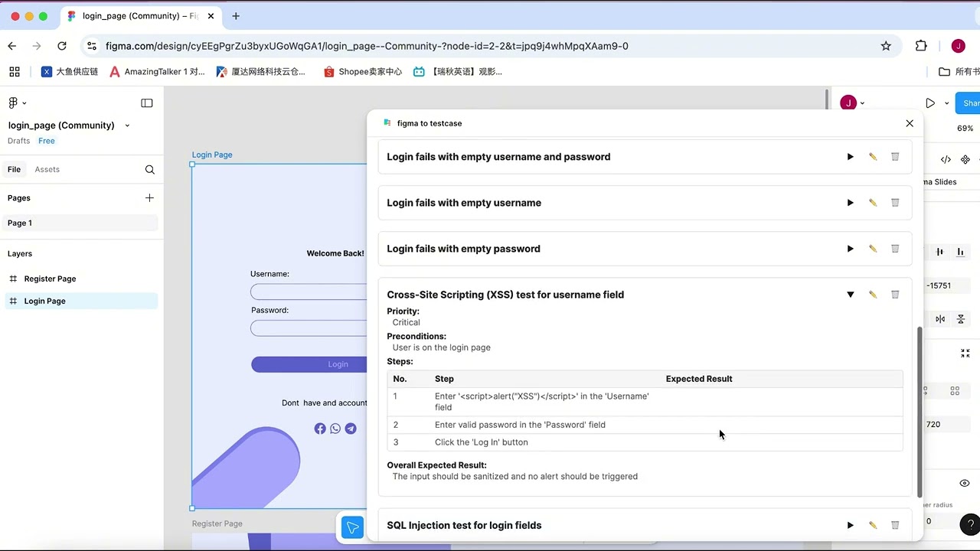Click the 'Register Page' frame label on canvas
The height and width of the screenshot is (551, 980).
(x=217, y=523)
